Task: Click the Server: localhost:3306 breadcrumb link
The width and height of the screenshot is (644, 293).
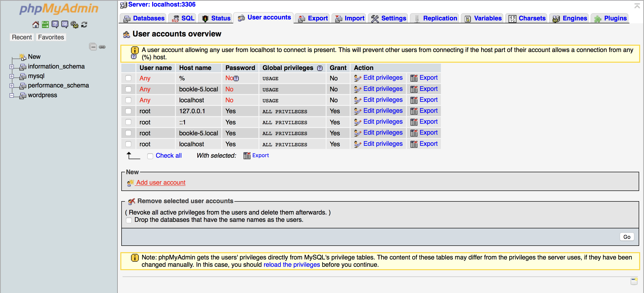Action: (x=162, y=5)
